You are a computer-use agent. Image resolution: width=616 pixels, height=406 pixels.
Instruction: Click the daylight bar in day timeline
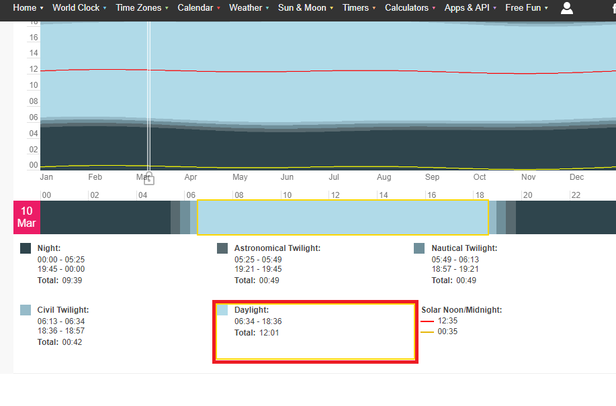click(x=342, y=217)
